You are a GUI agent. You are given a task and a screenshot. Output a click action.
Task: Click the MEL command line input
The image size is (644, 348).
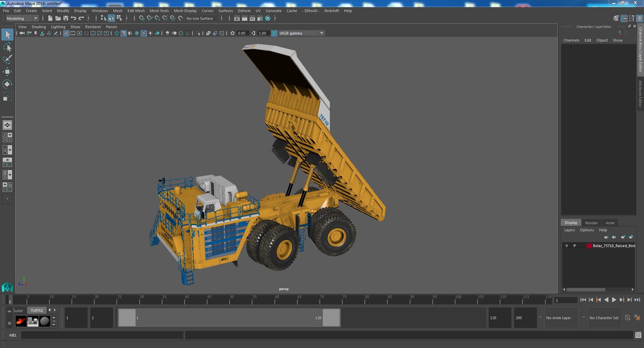tap(102, 335)
